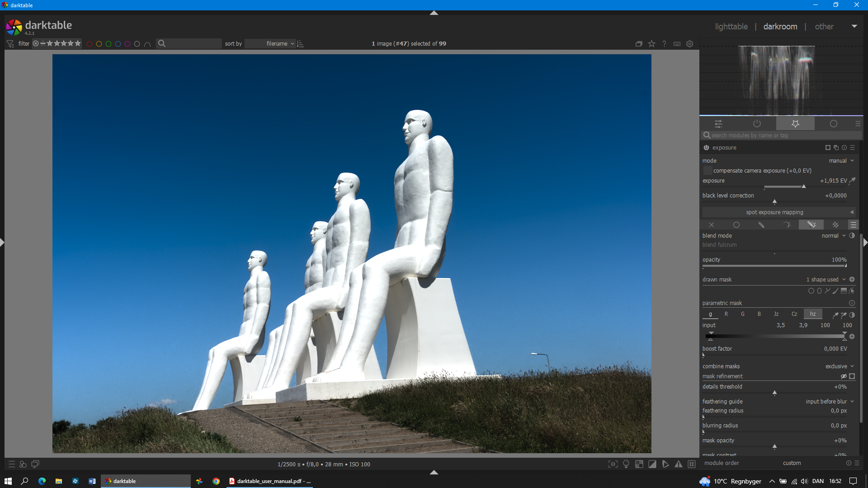
Task: Reset the exposure module parameters
Action: coord(844,148)
